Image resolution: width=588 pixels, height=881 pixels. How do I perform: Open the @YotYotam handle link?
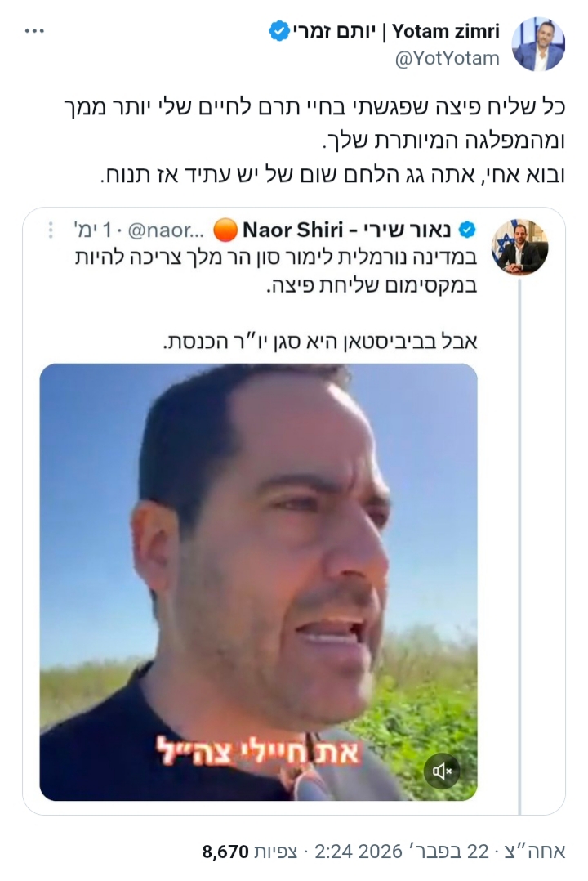click(447, 59)
